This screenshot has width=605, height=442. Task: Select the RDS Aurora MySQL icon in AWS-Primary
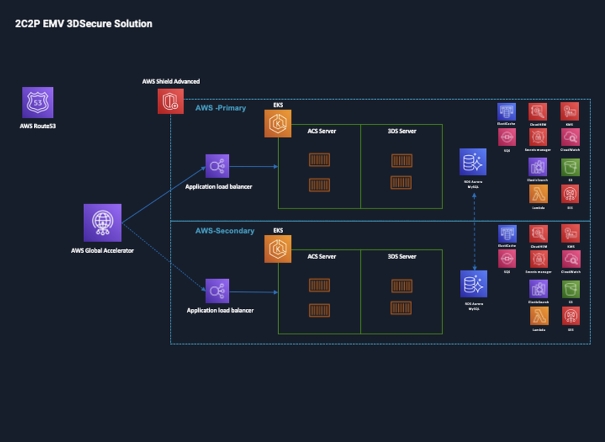coord(471,163)
